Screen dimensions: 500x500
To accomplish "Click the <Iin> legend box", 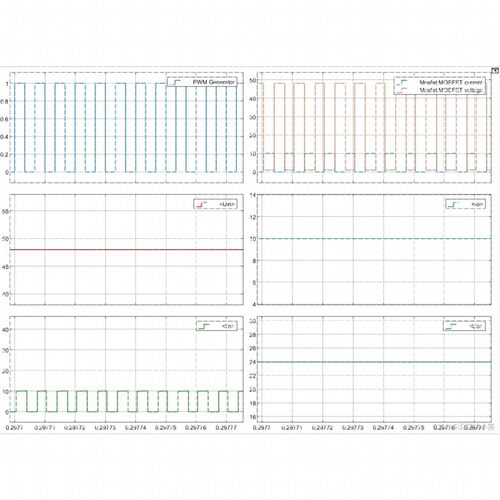I will 217,326.
